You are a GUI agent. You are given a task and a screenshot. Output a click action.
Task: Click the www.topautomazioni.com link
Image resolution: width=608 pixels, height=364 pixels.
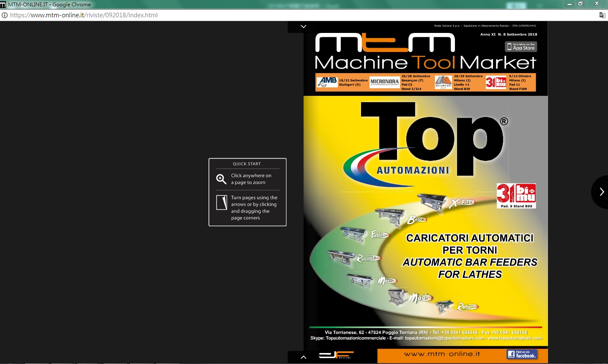click(515, 338)
